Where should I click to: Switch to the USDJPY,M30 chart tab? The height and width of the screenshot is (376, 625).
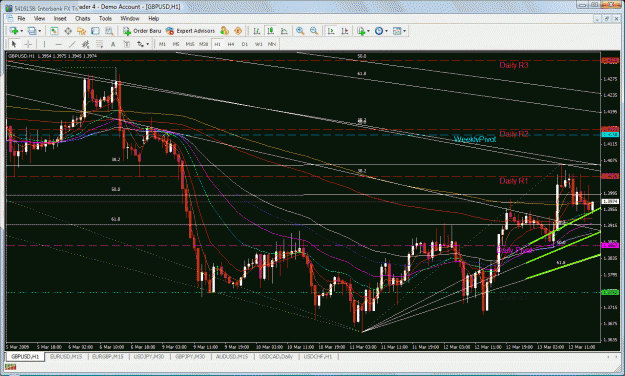point(149,356)
